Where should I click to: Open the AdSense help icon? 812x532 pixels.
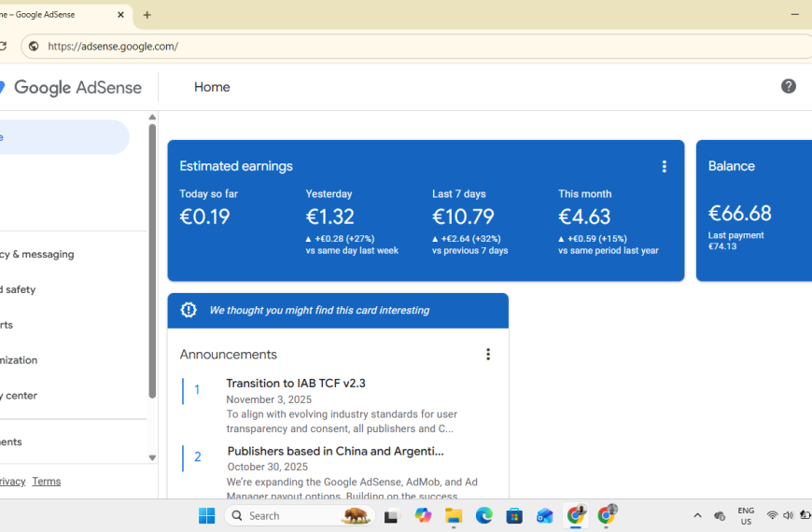(x=788, y=87)
